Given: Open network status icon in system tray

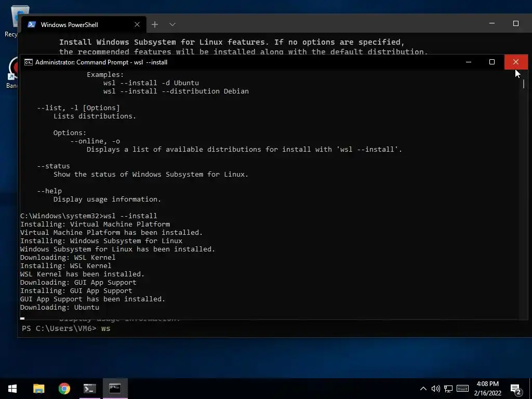Looking at the screenshot, I should 448,389.
